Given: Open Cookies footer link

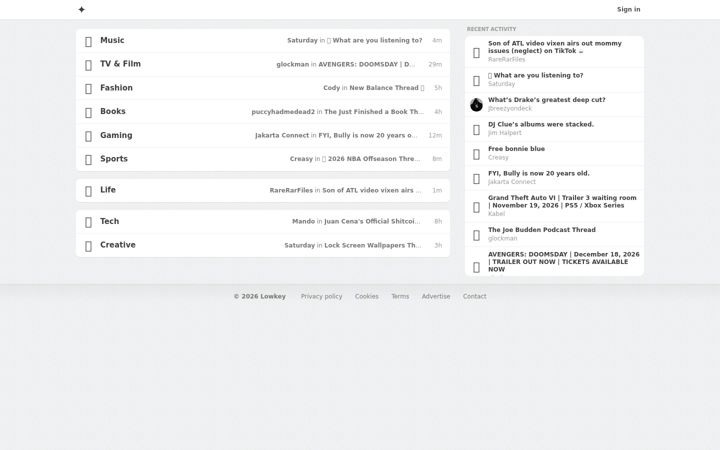Looking at the screenshot, I should [366, 297].
